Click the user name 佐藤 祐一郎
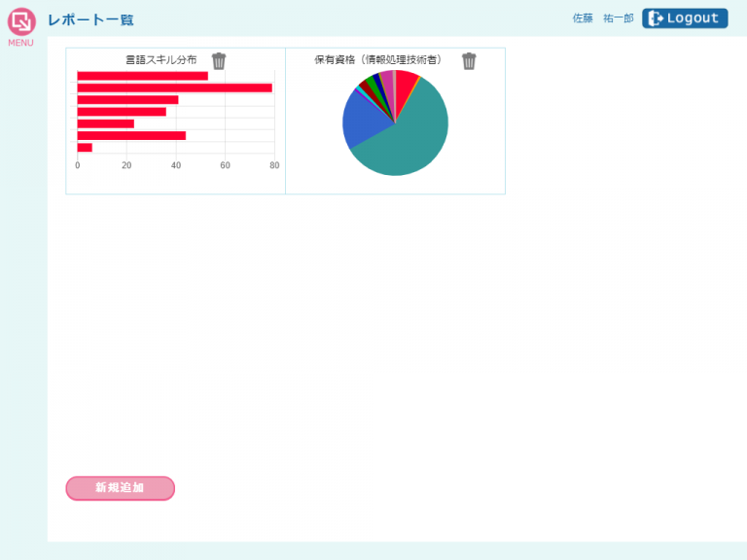This screenshot has width=747, height=560. click(602, 18)
